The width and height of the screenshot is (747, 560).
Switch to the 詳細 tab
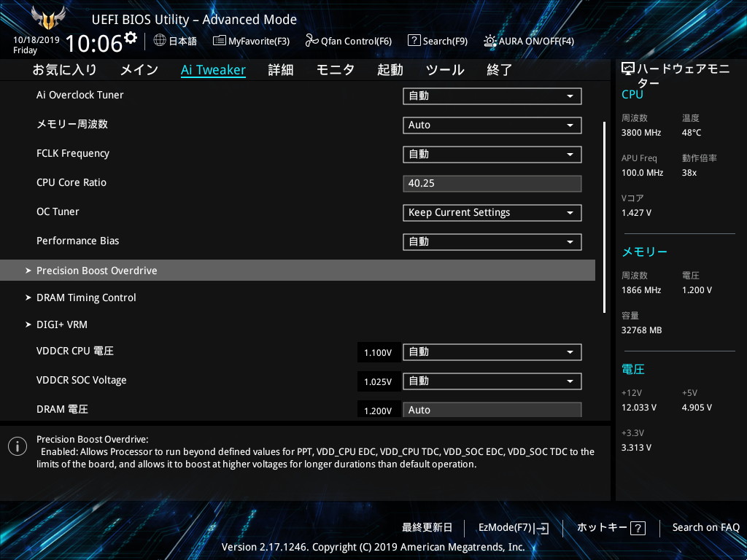click(281, 70)
